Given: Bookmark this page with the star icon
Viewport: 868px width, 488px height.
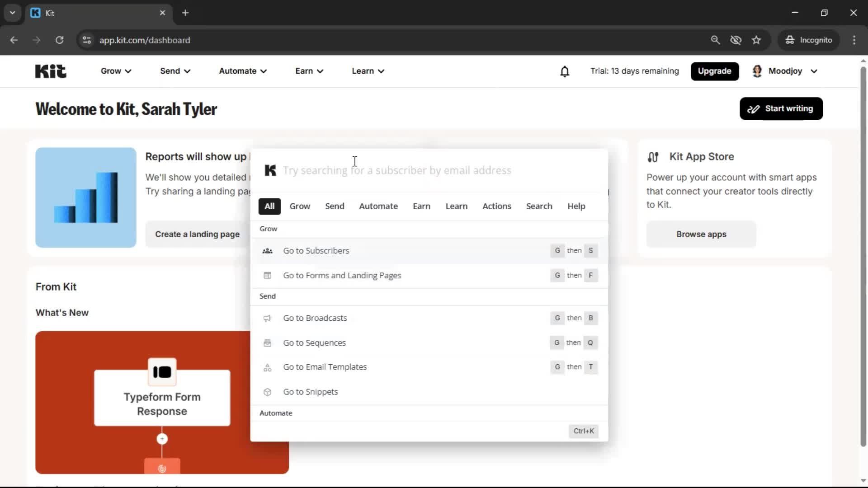Looking at the screenshot, I should [756, 40].
